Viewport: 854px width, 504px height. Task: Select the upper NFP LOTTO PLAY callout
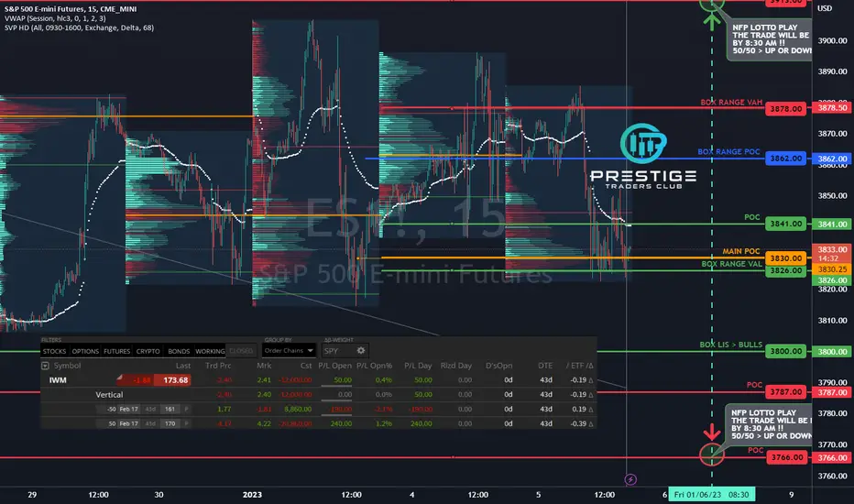pyautogui.click(x=769, y=38)
